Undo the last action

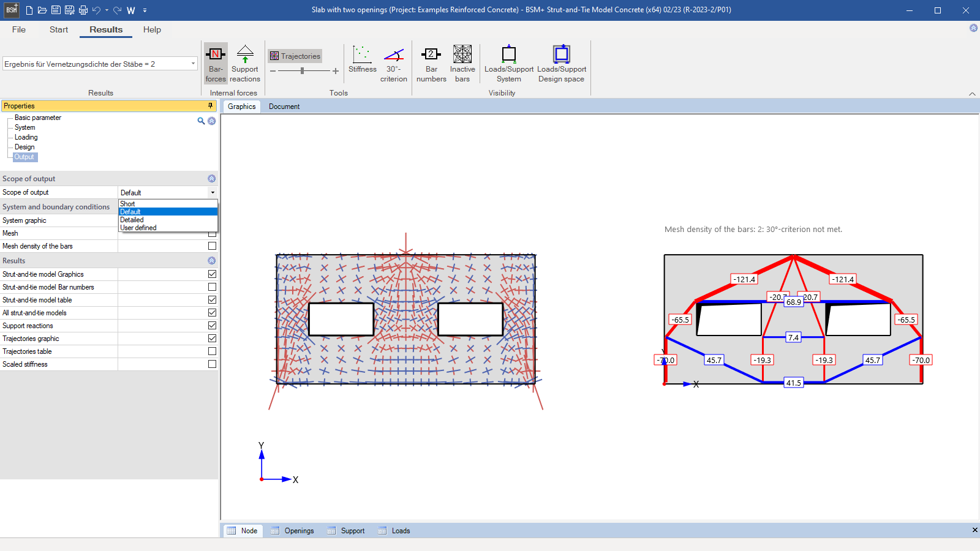pos(96,10)
